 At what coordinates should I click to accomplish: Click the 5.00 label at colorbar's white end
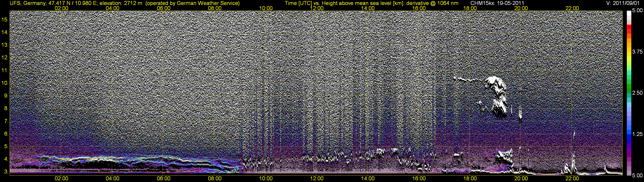pos(637,10)
